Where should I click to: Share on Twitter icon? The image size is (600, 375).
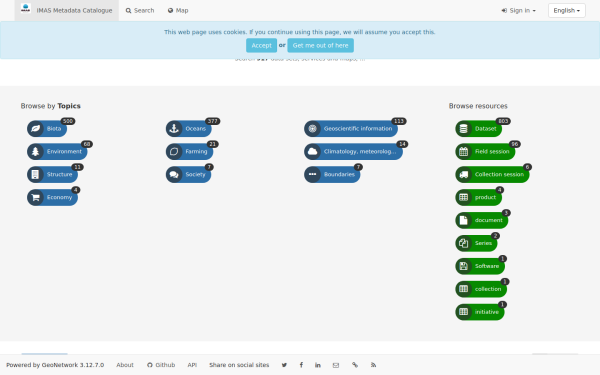(284, 365)
